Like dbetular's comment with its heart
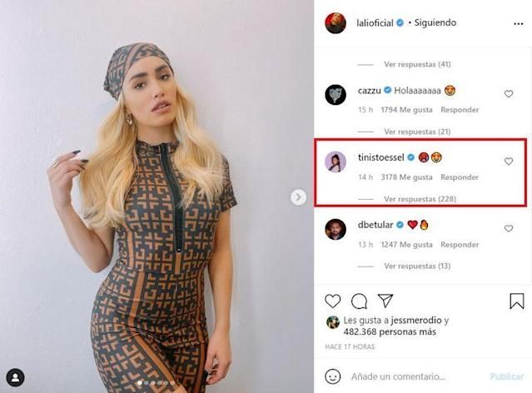 point(508,228)
